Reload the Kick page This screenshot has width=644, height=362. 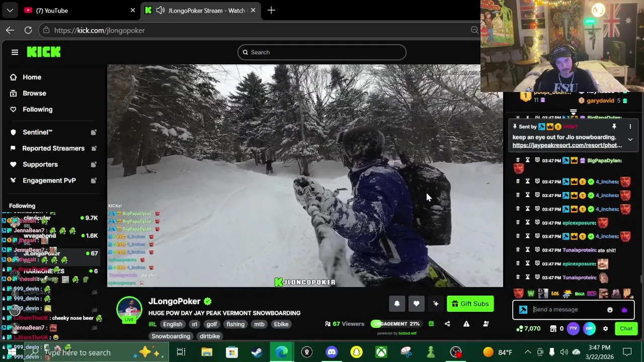click(x=28, y=30)
